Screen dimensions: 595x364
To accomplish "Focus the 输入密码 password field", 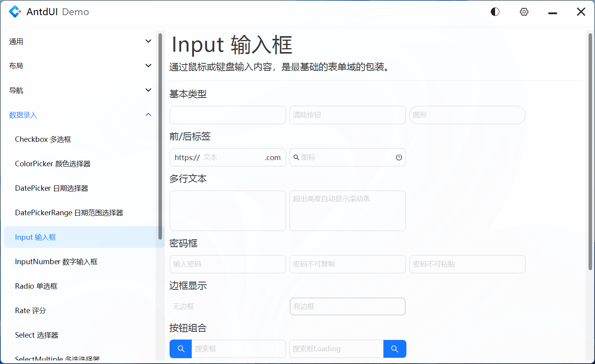I will (227, 264).
